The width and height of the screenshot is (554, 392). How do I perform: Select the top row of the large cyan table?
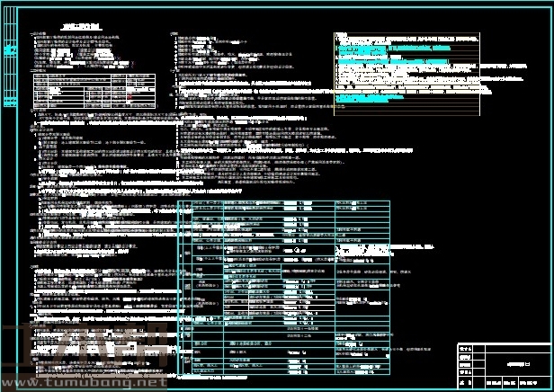click(286, 204)
